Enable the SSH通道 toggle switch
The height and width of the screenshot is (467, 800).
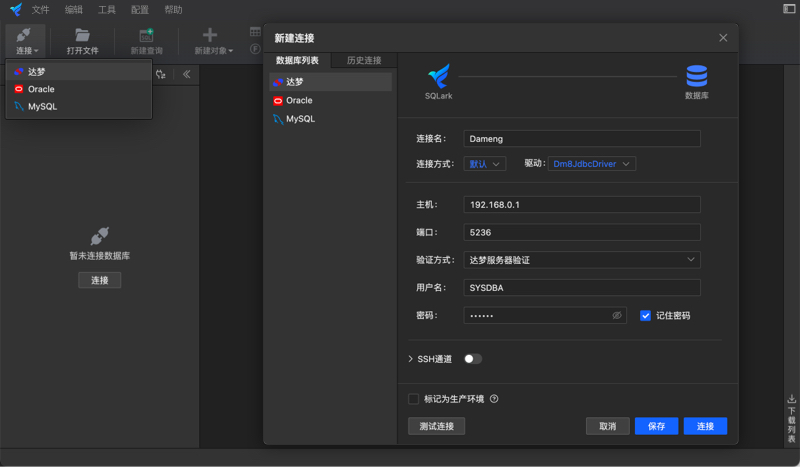point(472,359)
